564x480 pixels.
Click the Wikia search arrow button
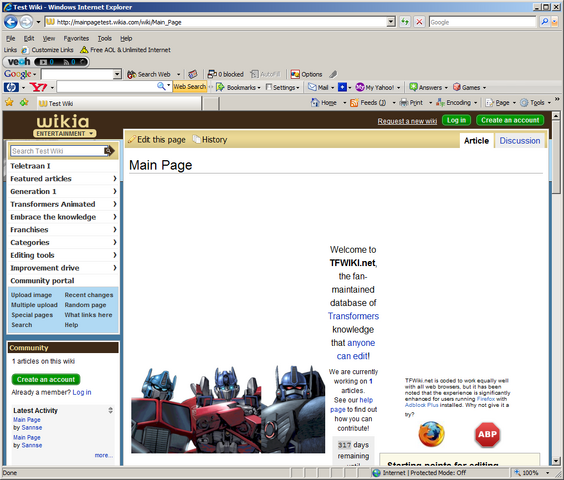109,151
